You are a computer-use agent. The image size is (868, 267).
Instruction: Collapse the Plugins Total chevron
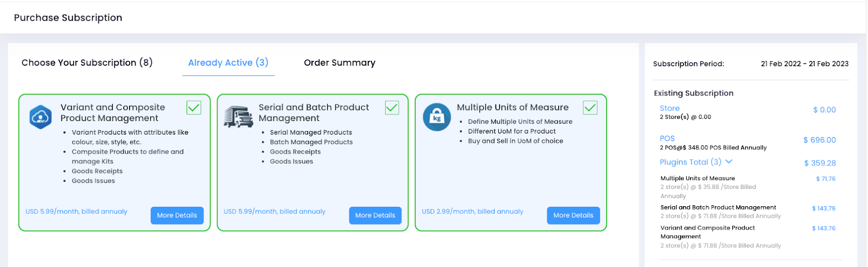[x=729, y=162]
